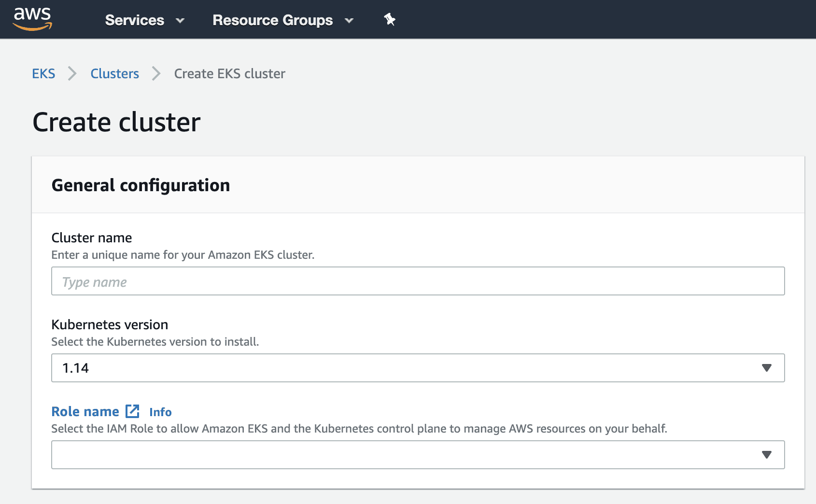
Task: Go to EKS breadcrumb link
Action: (x=43, y=73)
